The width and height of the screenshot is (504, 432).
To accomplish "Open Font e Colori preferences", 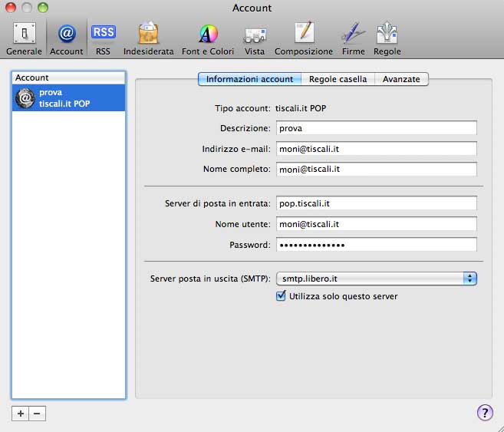I will click(x=208, y=38).
